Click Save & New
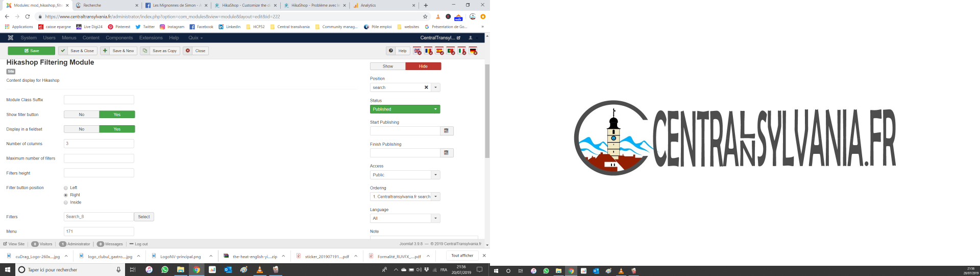This screenshot has height=276, width=980. 118,51
